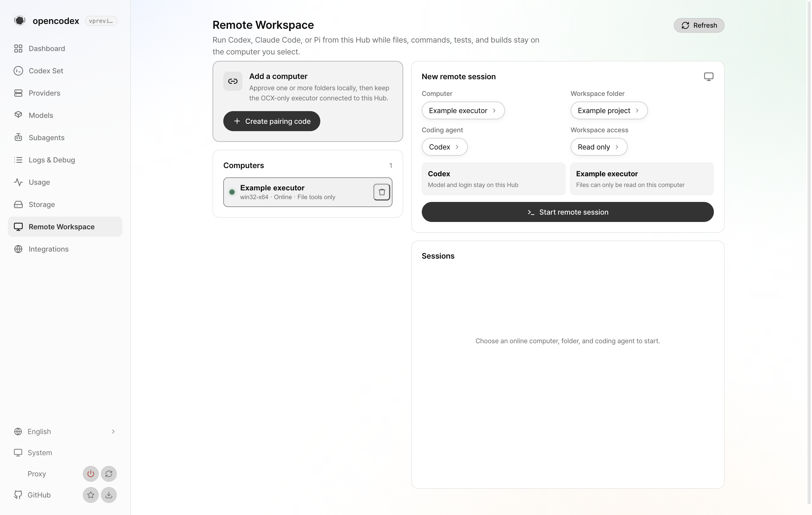Click the GitHub star icon
Image resolution: width=812 pixels, height=515 pixels.
click(91, 495)
